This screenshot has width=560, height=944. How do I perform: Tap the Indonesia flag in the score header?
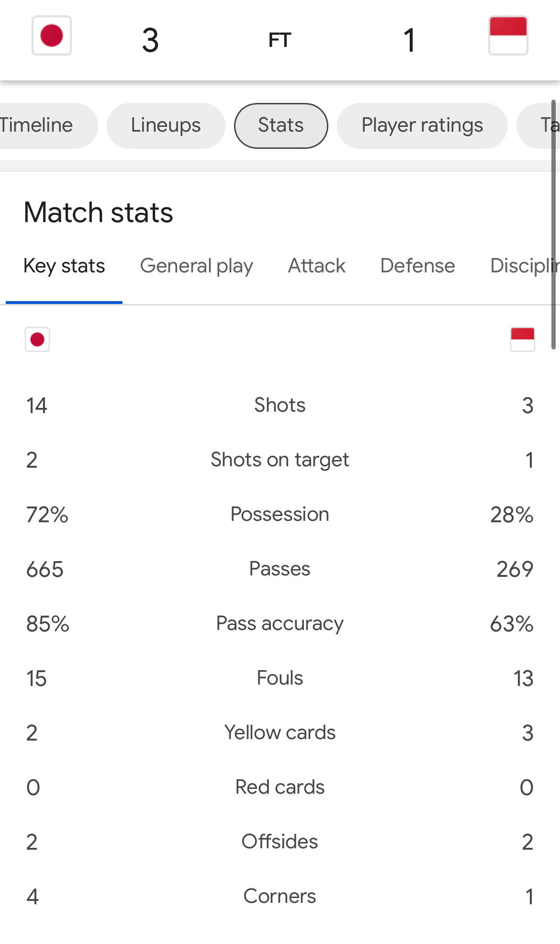pos(508,36)
